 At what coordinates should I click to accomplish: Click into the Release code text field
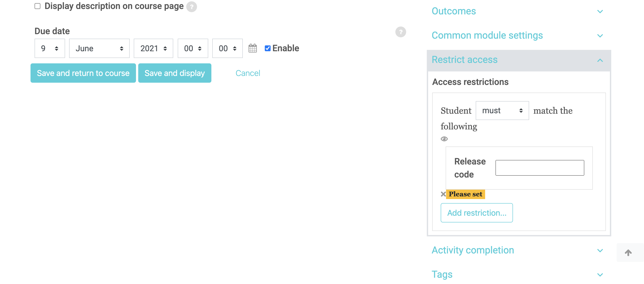pyautogui.click(x=539, y=168)
